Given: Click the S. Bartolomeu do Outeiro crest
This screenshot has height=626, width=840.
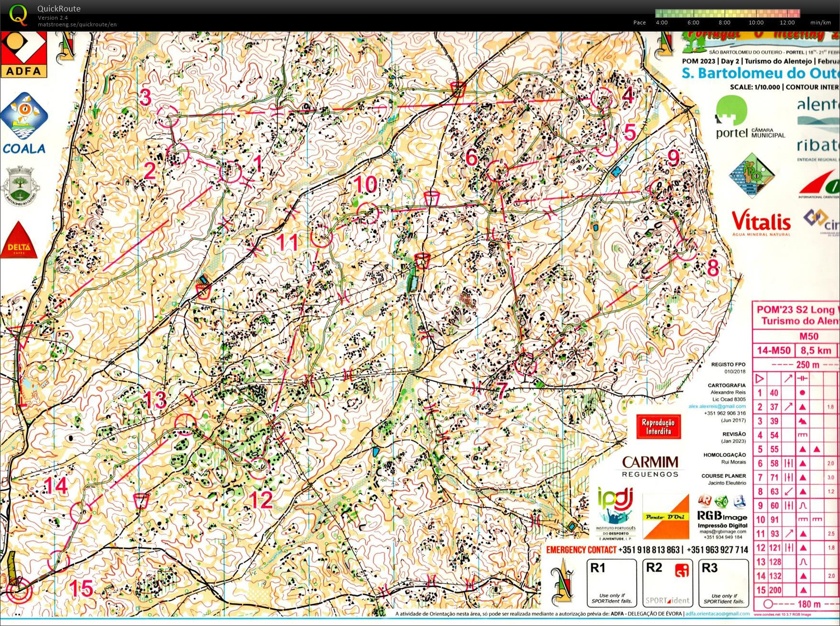Looking at the screenshot, I should pos(20,186).
